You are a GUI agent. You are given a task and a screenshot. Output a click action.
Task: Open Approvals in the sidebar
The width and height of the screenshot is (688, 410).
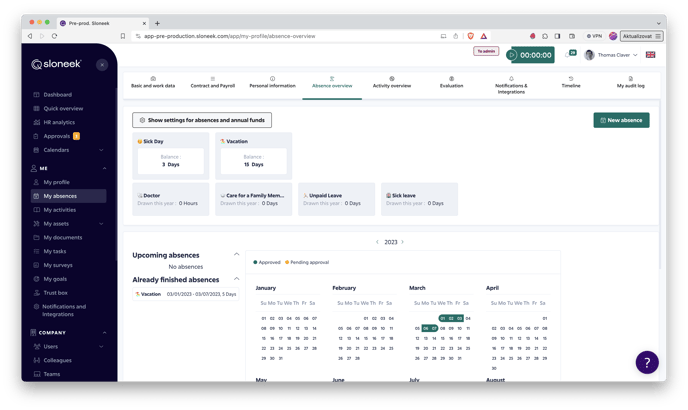coord(57,136)
